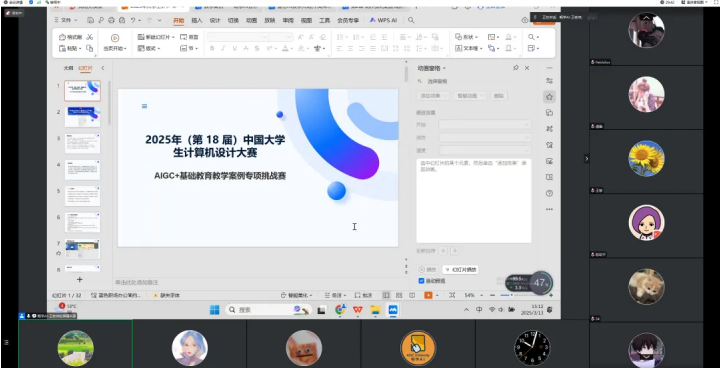
Task: Click the cut scissors icon
Action: [x=90, y=37]
